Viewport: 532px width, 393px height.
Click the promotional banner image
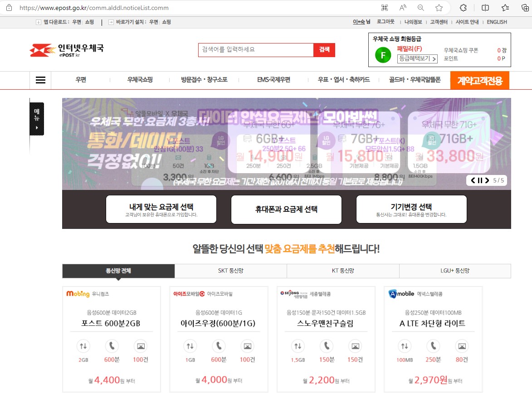286,144
